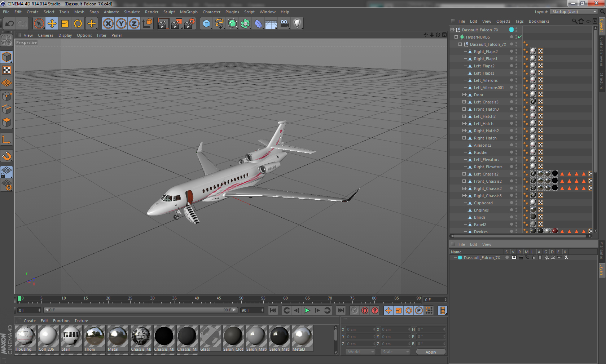Open Object Manager Tags menu
Image resolution: width=606 pixels, height=364 pixels.
click(x=519, y=21)
